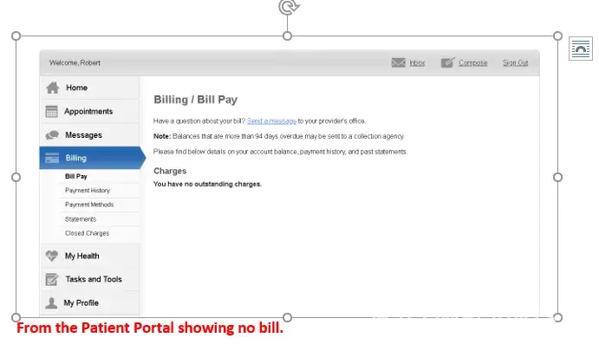Click the Compose pencil icon
Image resolution: width=599 pixels, height=364 pixels.
(x=447, y=62)
